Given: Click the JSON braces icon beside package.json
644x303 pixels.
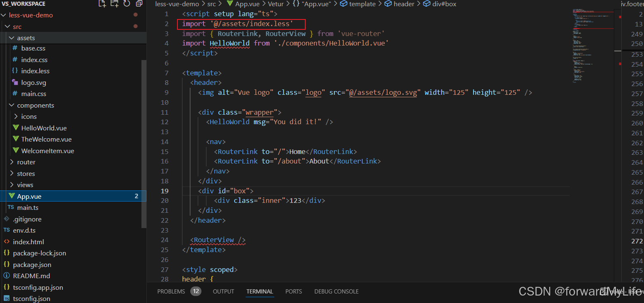Looking at the screenshot, I should tap(7, 265).
